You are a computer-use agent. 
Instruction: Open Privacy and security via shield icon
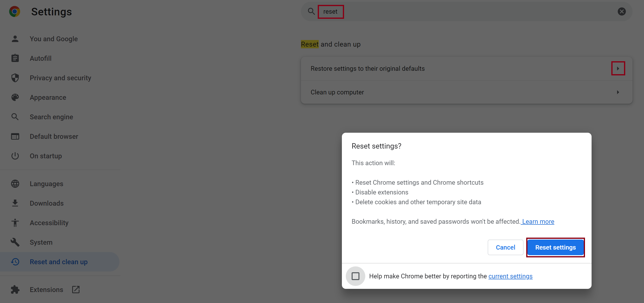pos(15,78)
